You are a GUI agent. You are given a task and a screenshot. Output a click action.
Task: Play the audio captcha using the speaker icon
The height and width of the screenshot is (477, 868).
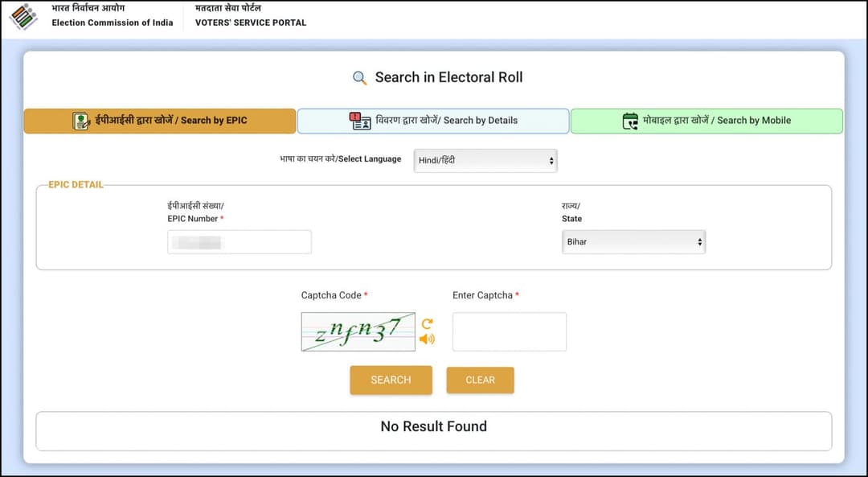[427, 339]
